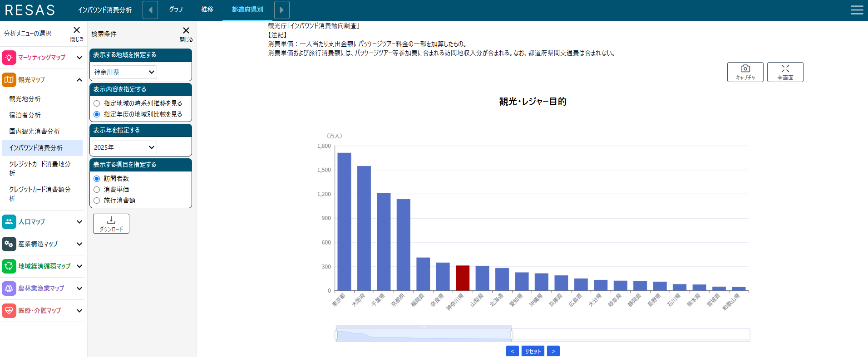The image size is (868, 357).
Task: Click the next tab arrow in header
Action: coord(282,10)
